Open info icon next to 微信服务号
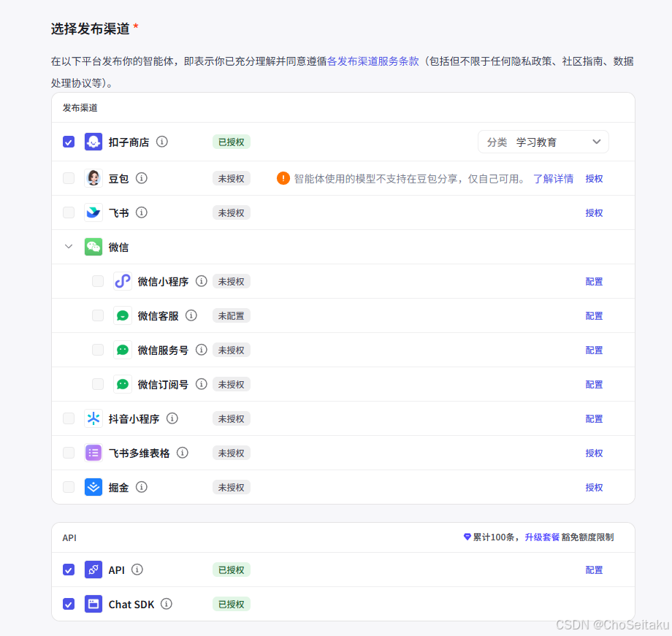The image size is (672, 636). pos(202,350)
